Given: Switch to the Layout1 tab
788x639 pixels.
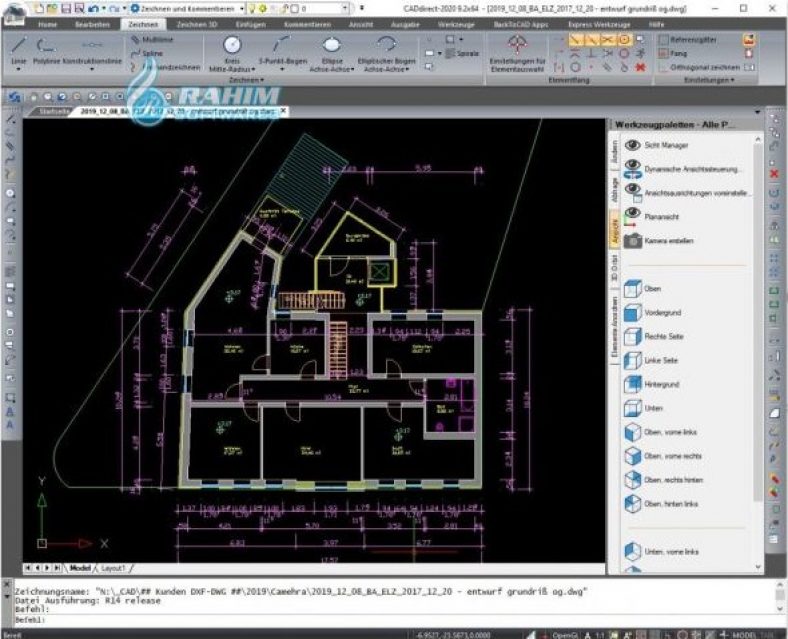Looking at the screenshot, I should click(113, 568).
